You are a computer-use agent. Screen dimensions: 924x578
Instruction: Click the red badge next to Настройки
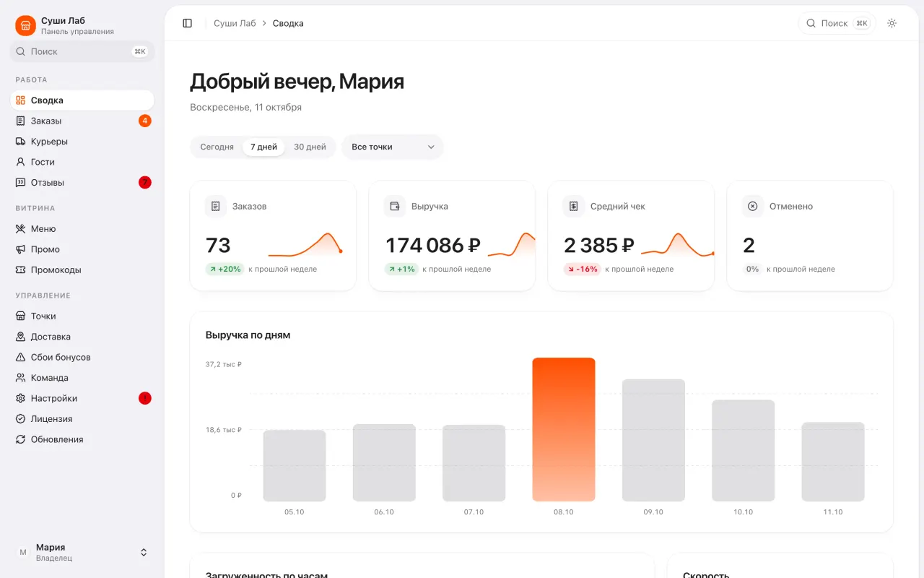pos(145,398)
